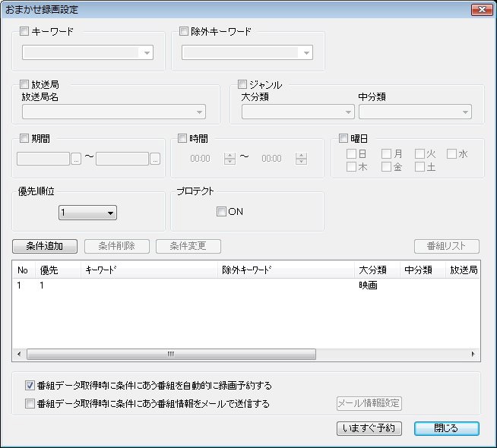Viewport: 497px width, 448px height.
Task: Enable the キーワード checkbox
Action: (x=24, y=32)
